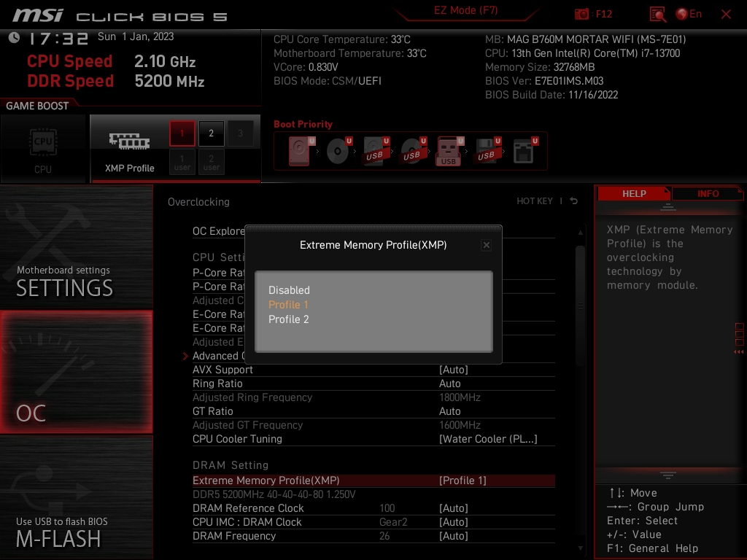
Task: Switch to EZ Mode (F7)
Action: pyautogui.click(x=465, y=10)
